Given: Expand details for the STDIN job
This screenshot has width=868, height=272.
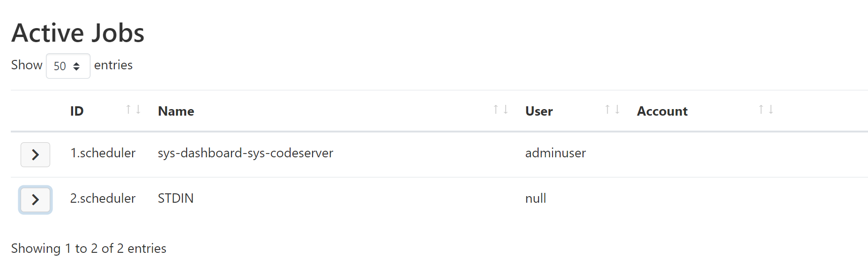Looking at the screenshot, I should point(35,200).
